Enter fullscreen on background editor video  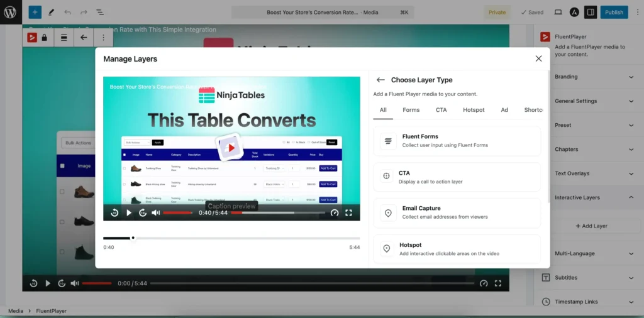498,283
